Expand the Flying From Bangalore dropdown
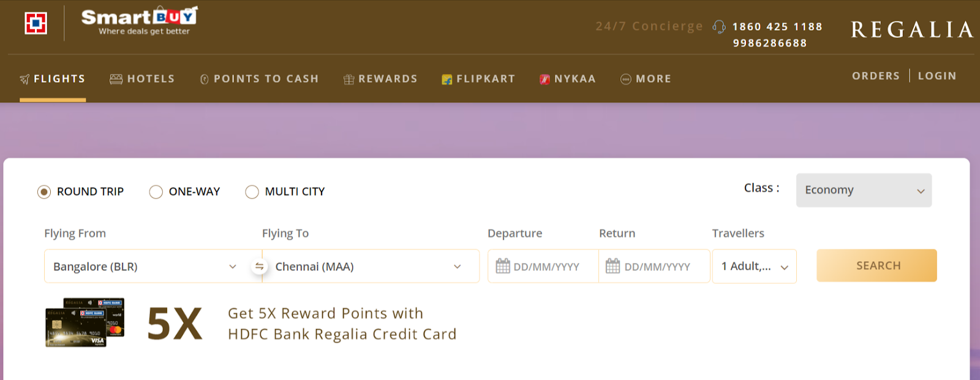The width and height of the screenshot is (980, 380). click(x=232, y=267)
